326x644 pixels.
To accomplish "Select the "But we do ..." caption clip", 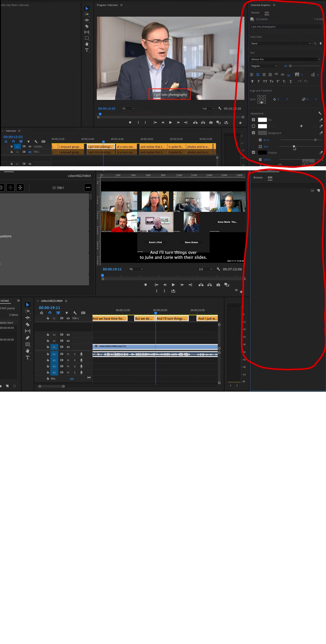I will (x=143, y=319).
